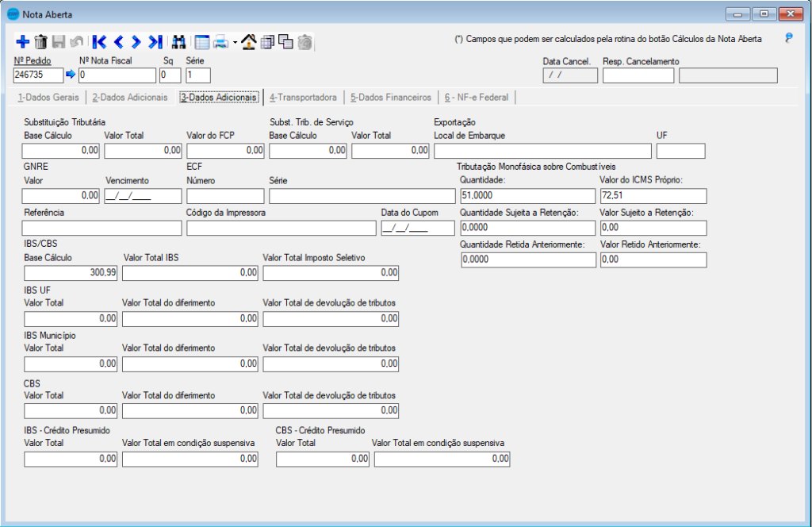Open the 6 - NF-e Federal tab
Image resolution: width=812 pixels, height=527 pixels.
pyautogui.click(x=477, y=98)
